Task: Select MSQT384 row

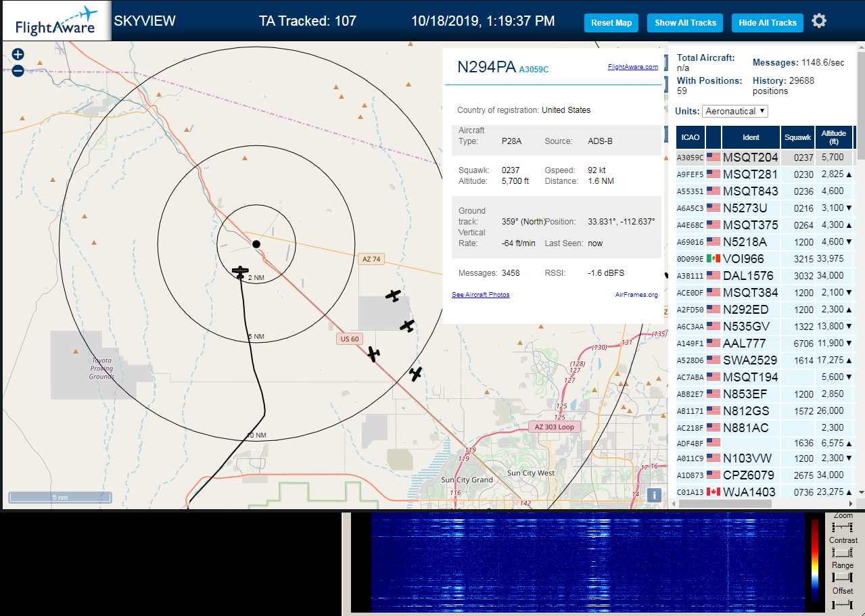Action: (x=766, y=293)
